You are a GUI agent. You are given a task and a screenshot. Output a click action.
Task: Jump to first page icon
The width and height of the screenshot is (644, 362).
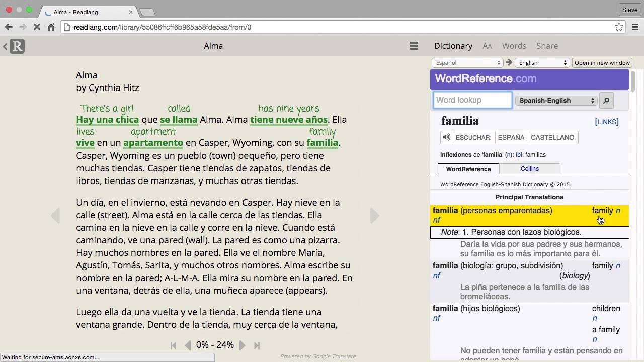point(174,345)
